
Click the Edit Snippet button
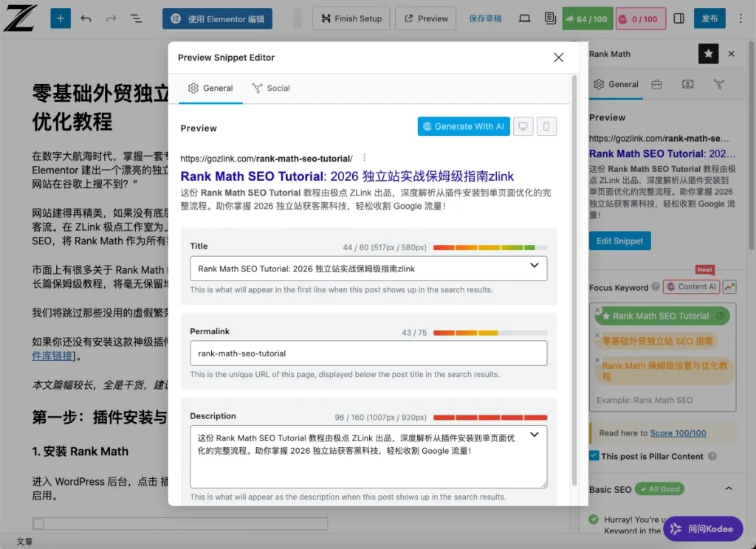point(619,241)
